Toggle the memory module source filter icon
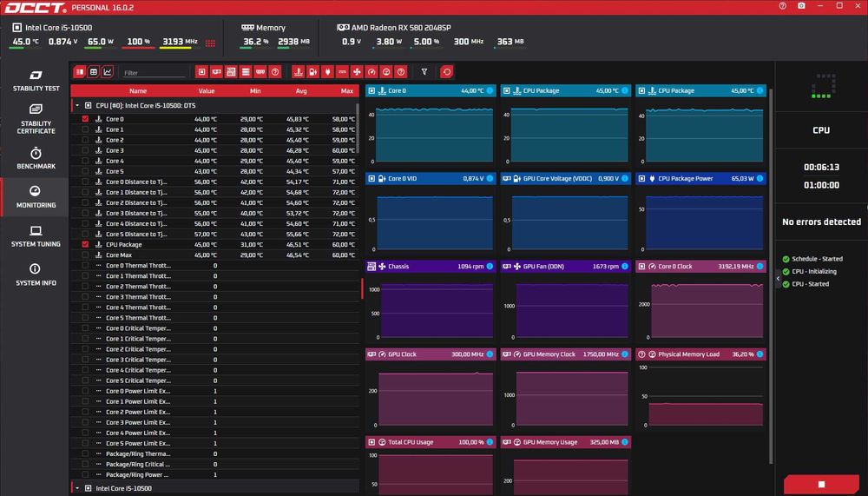This screenshot has height=496, width=868. pos(260,72)
